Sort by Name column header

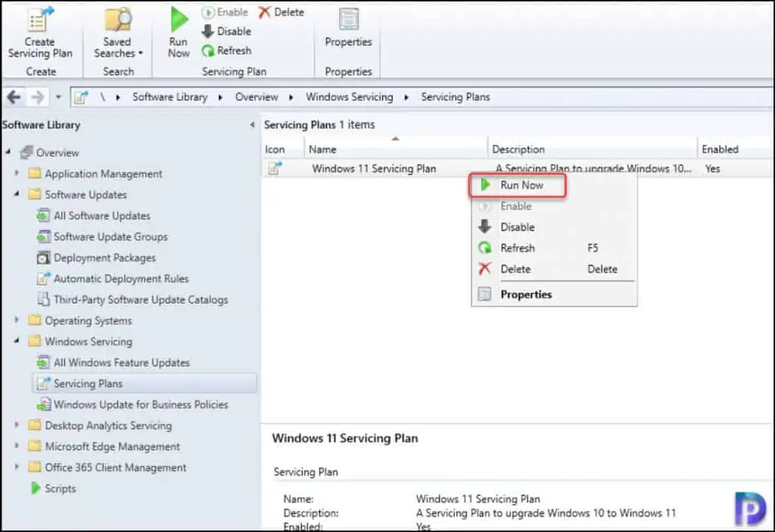(x=395, y=149)
